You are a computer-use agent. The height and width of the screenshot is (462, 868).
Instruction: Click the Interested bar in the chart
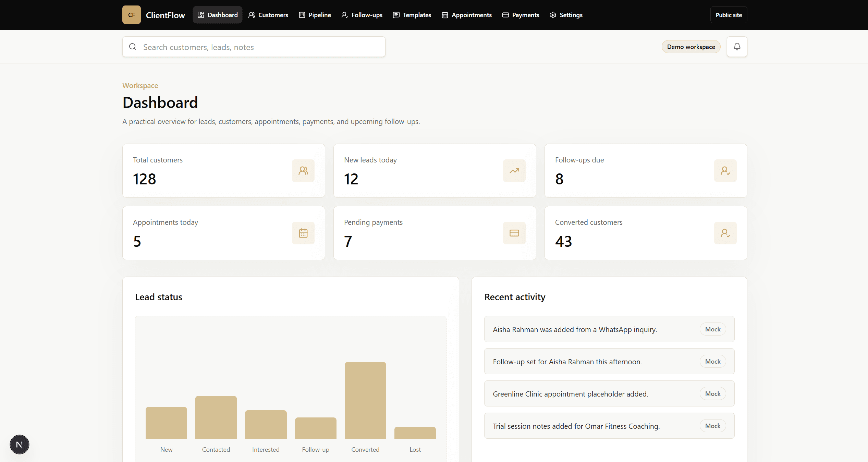pyautogui.click(x=266, y=425)
